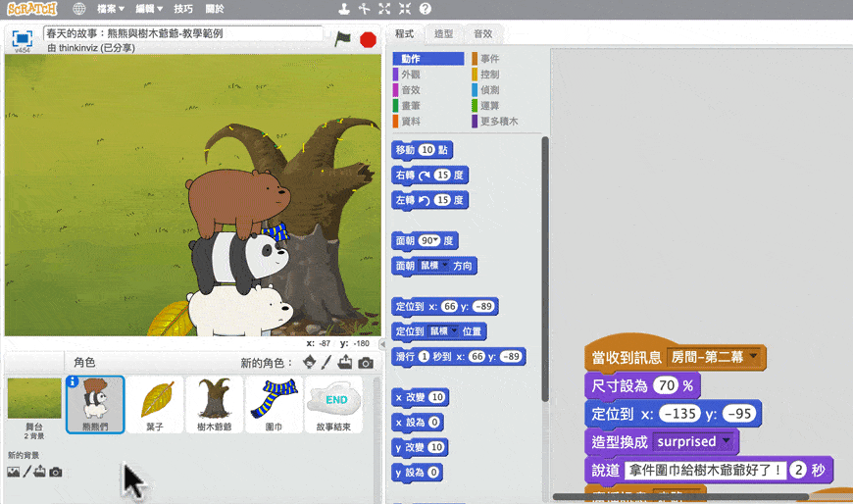
Task: Click the blocks palette vertical scrollbar
Action: coord(544,270)
